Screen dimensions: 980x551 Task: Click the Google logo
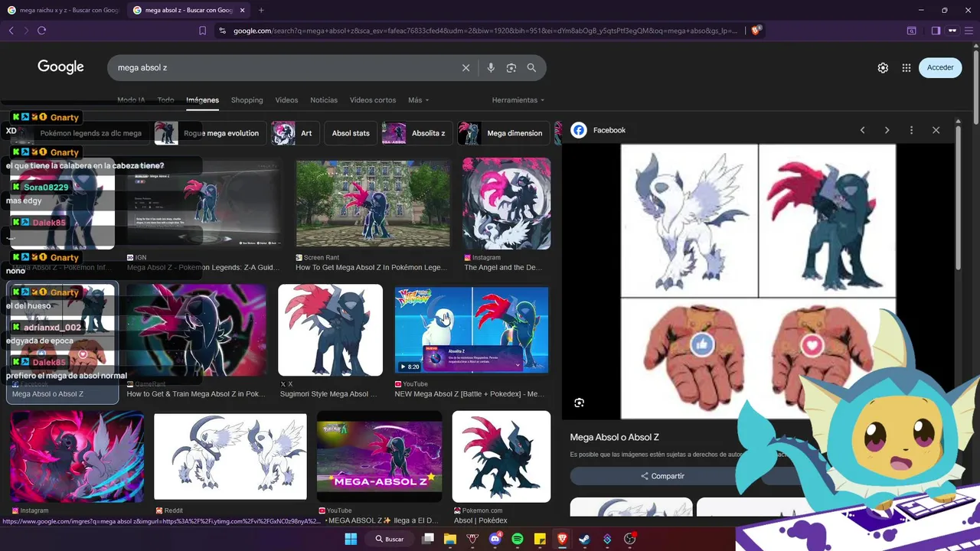[x=60, y=67]
